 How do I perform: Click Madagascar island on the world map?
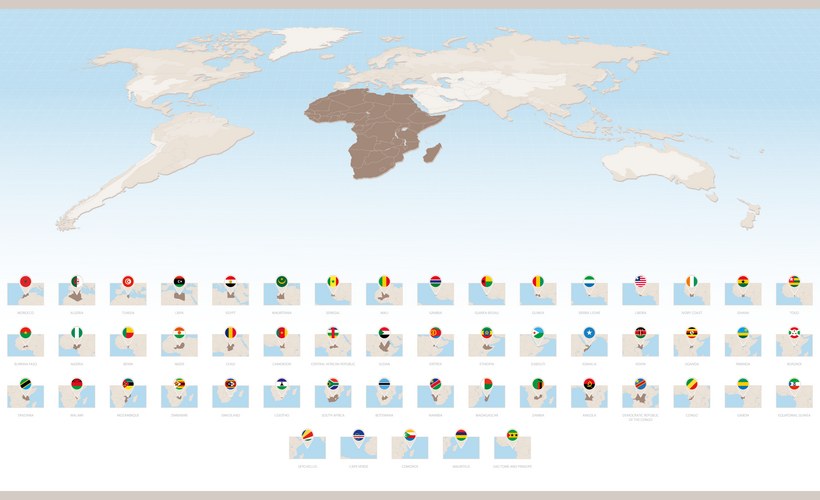433,153
